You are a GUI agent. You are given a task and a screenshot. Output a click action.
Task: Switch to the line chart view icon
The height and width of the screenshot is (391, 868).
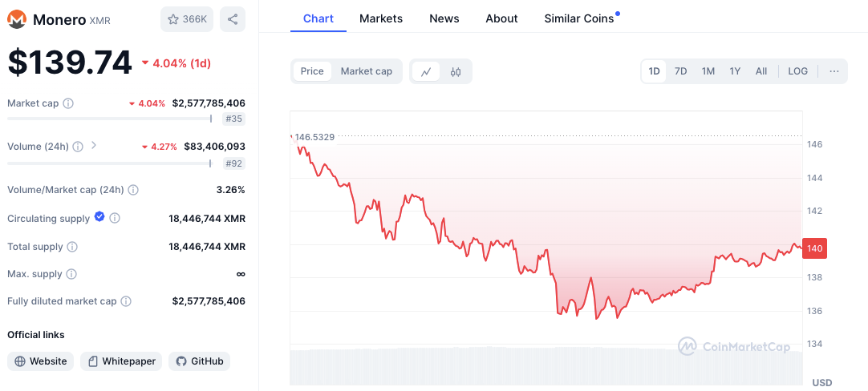(426, 71)
